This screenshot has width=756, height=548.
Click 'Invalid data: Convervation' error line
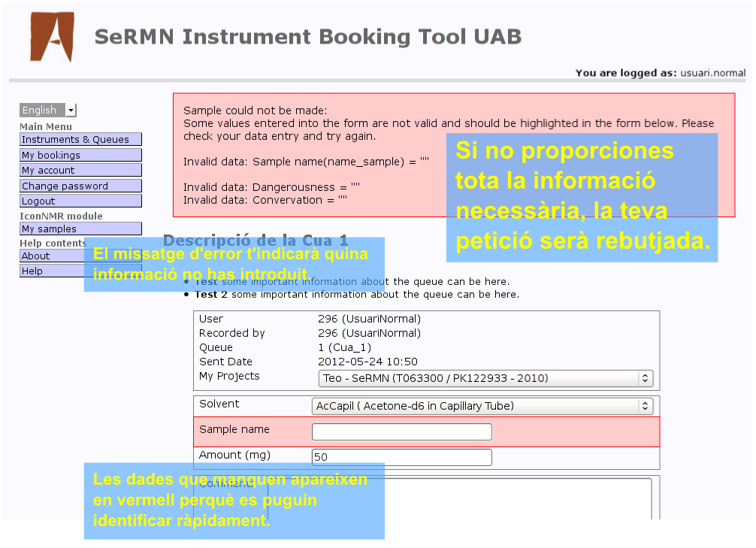pyautogui.click(x=265, y=200)
